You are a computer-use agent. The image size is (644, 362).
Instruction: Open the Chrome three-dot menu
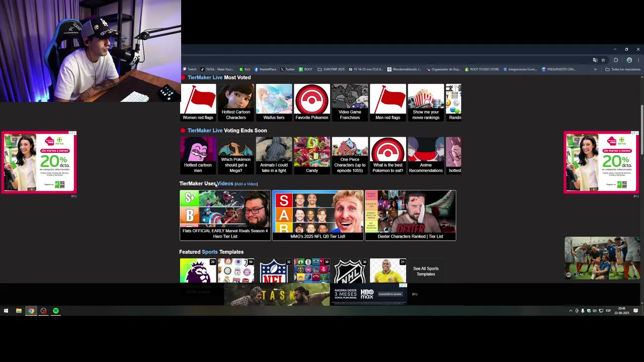638,60
